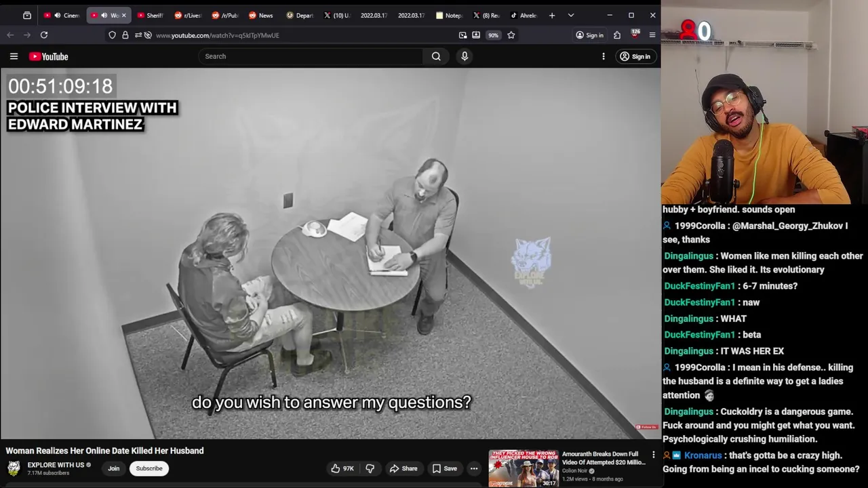
Task: Open the extension showing 126 badge
Action: [x=635, y=35]
